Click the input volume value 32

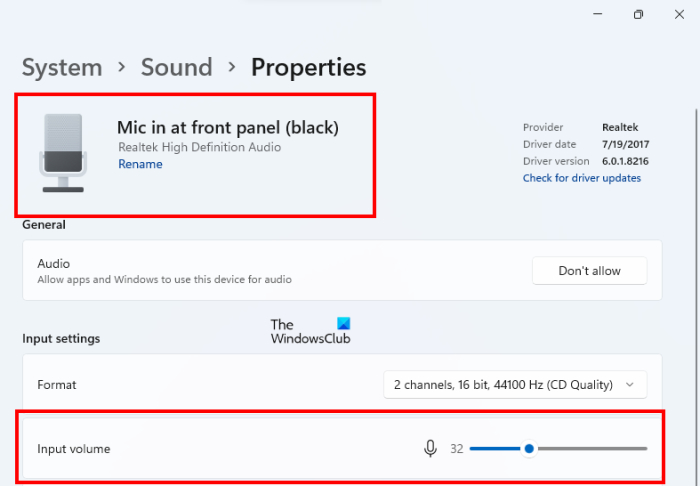coord(456,449)
